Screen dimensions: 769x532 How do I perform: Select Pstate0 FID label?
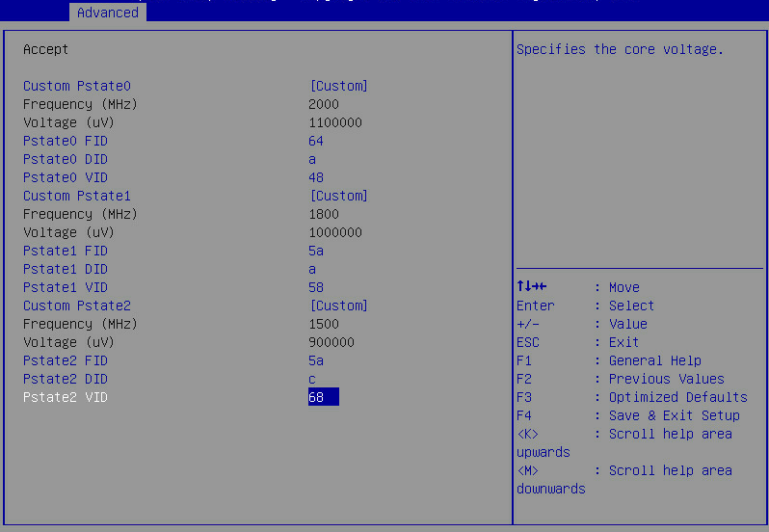click(x=66, y=141)
